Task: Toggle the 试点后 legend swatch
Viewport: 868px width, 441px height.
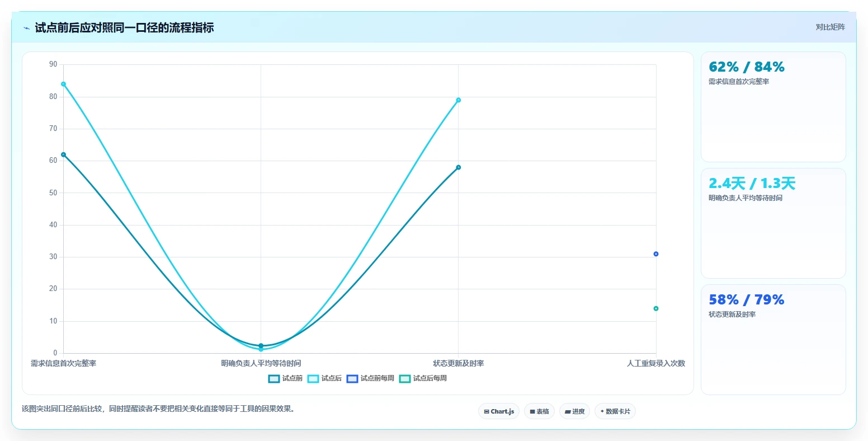Action: point(313,379)
